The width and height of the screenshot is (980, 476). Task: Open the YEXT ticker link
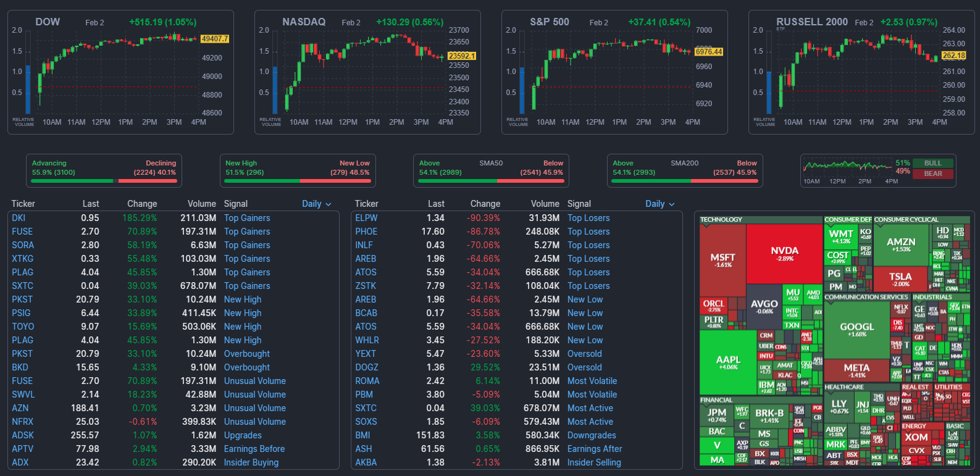(366, 354)
